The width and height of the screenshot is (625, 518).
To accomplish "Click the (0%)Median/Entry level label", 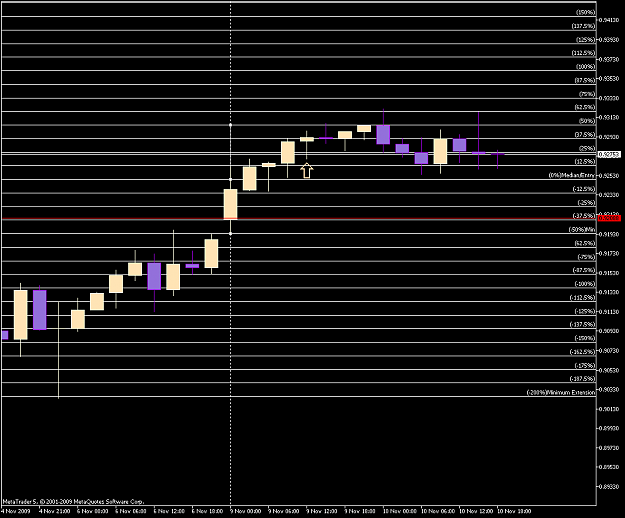I will click(x=572, y=175).
